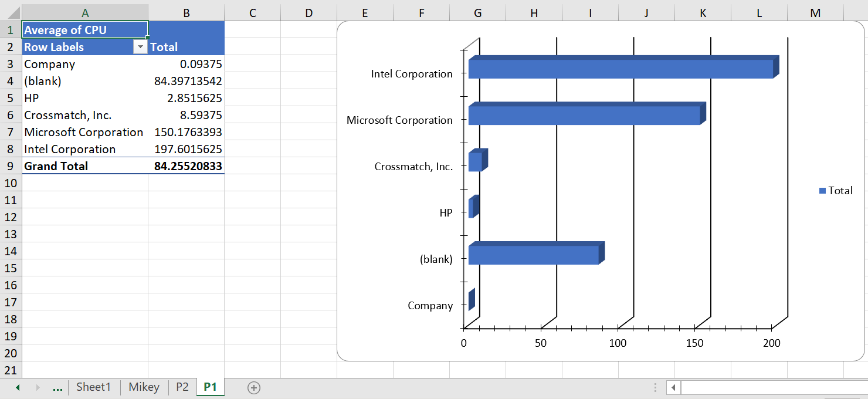
Task: Switch to the Sheet1 tab
Action: [94, 387]
